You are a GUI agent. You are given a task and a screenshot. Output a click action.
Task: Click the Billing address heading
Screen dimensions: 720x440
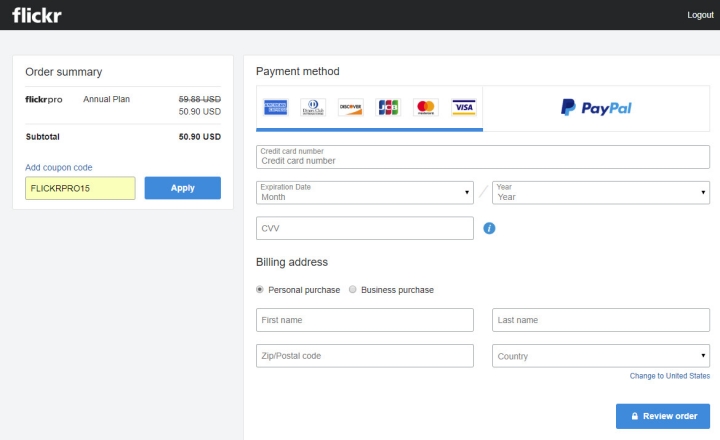point(292,262)
